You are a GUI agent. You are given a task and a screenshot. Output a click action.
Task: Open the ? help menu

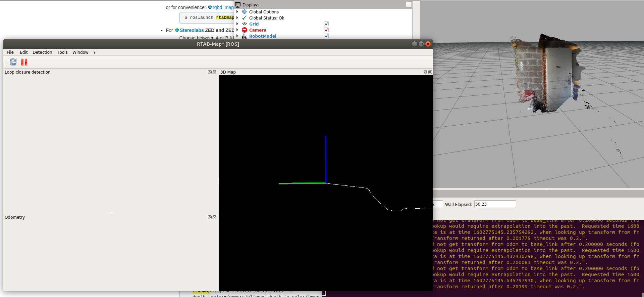(x=94, y=52)
